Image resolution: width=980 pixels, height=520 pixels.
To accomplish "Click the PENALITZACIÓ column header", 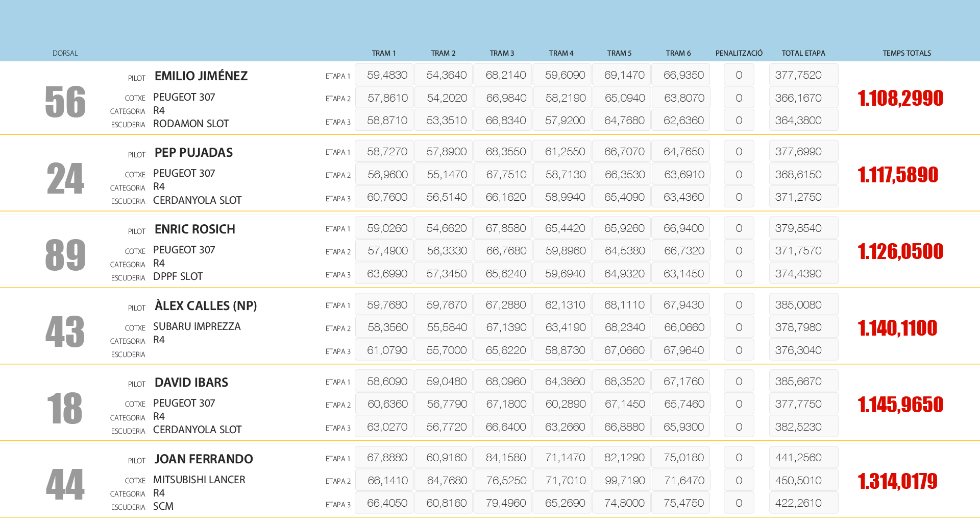I will (x=739, y=53).
